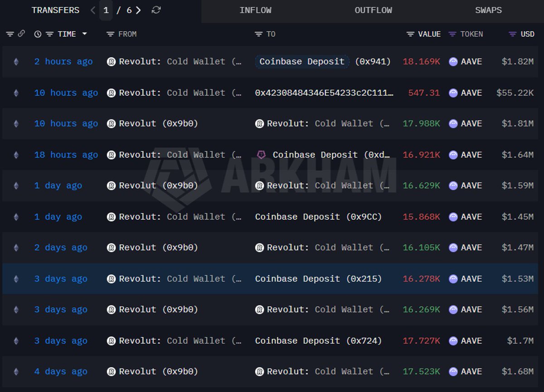Click the link icon in header row
Screen dimensions: 544x392
point(21,34)
